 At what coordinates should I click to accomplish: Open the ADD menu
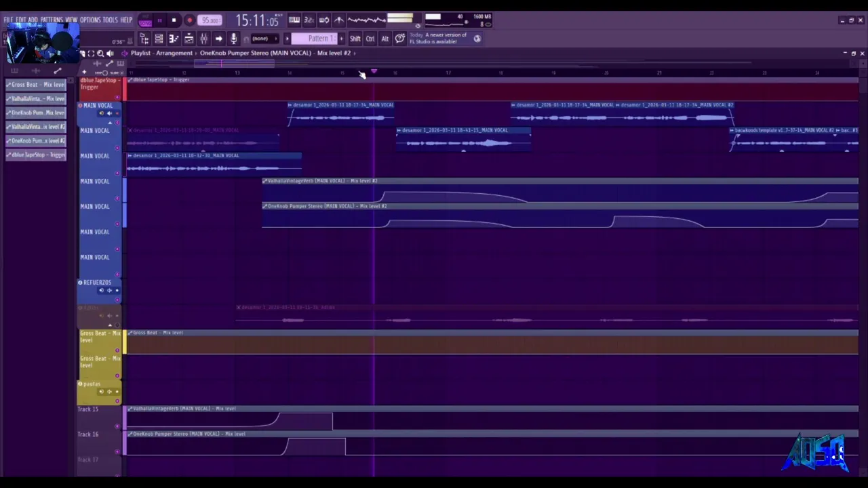[x=33, y=20]
